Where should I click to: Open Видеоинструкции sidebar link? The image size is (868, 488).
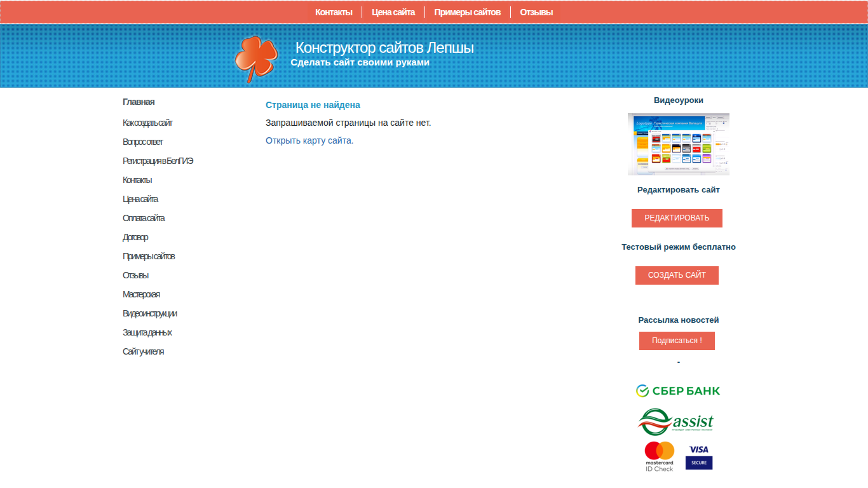click(150, 313)
